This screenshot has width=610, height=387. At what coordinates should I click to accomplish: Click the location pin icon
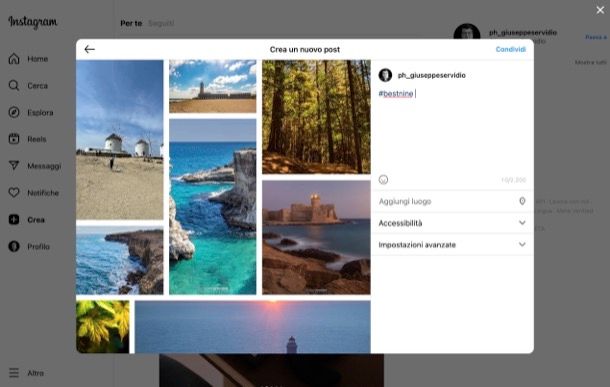point(522,201)
